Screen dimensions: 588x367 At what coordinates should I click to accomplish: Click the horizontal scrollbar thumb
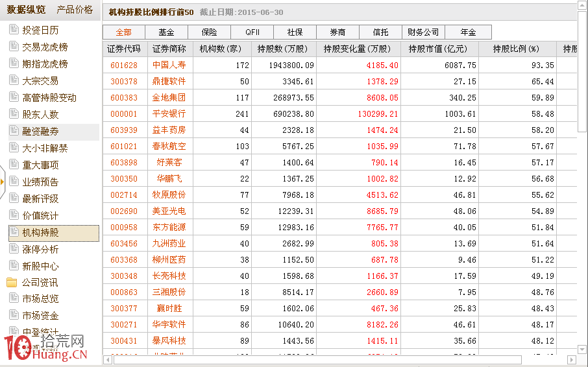tap(317, 360)
